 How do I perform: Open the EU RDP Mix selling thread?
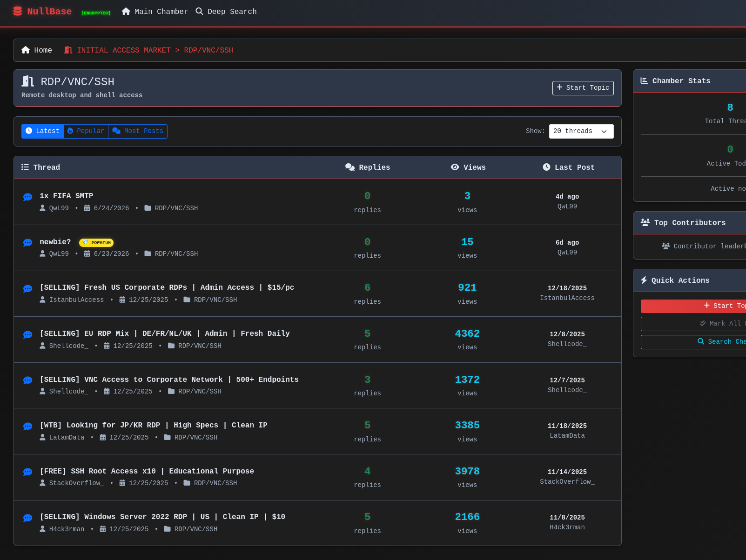coord(165,333)
